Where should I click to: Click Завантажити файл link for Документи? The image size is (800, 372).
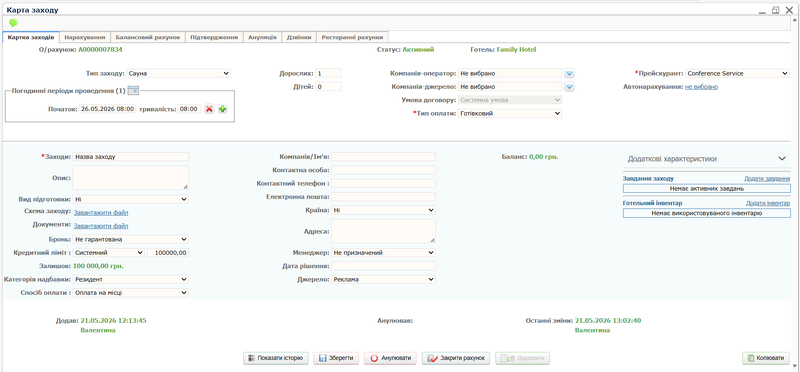pos(101,226)
